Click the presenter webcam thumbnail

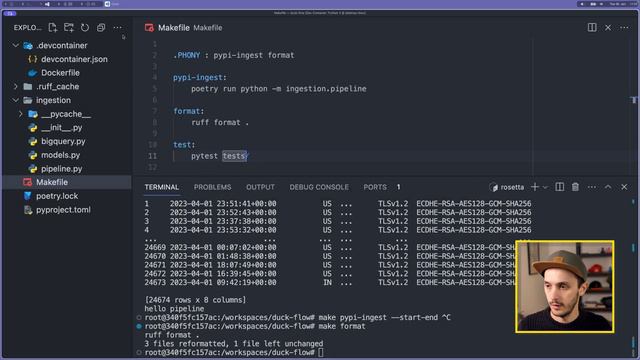point(565,287)
